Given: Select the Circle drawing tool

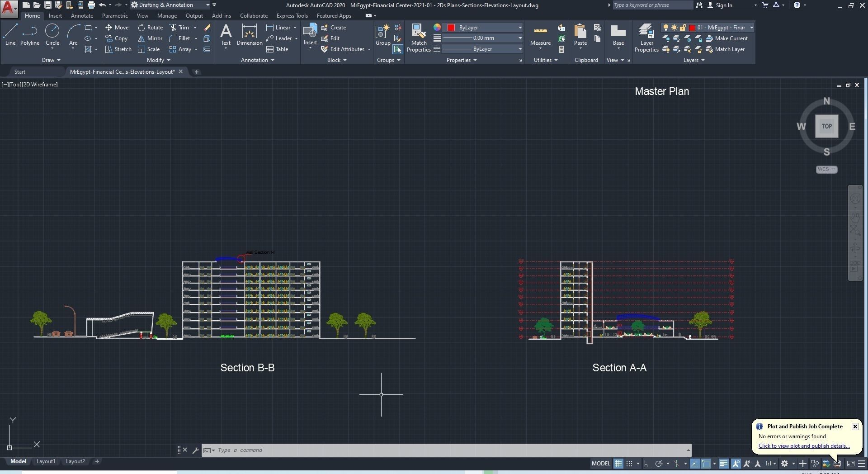Looking at the screenshot, I should (x=52, y=35).
